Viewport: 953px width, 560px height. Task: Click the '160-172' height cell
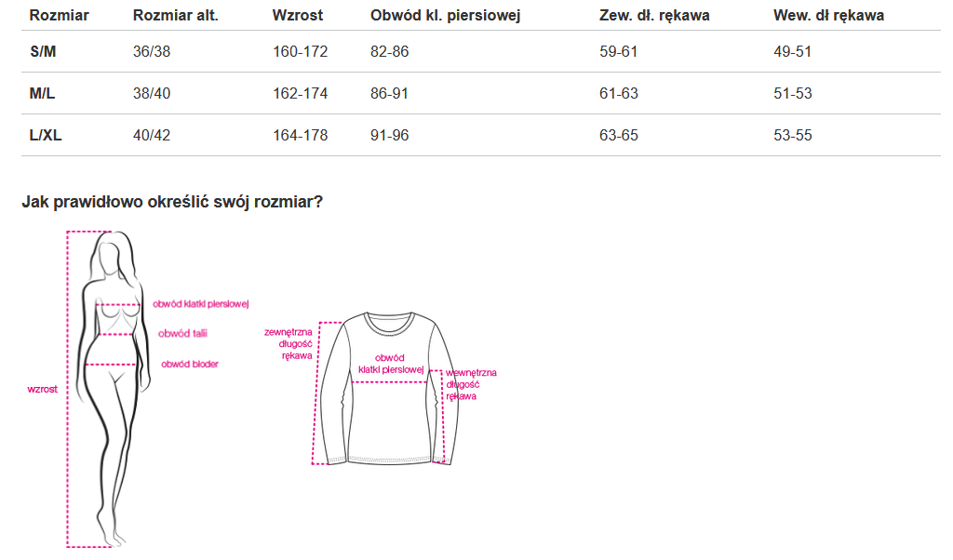[300, 52]
